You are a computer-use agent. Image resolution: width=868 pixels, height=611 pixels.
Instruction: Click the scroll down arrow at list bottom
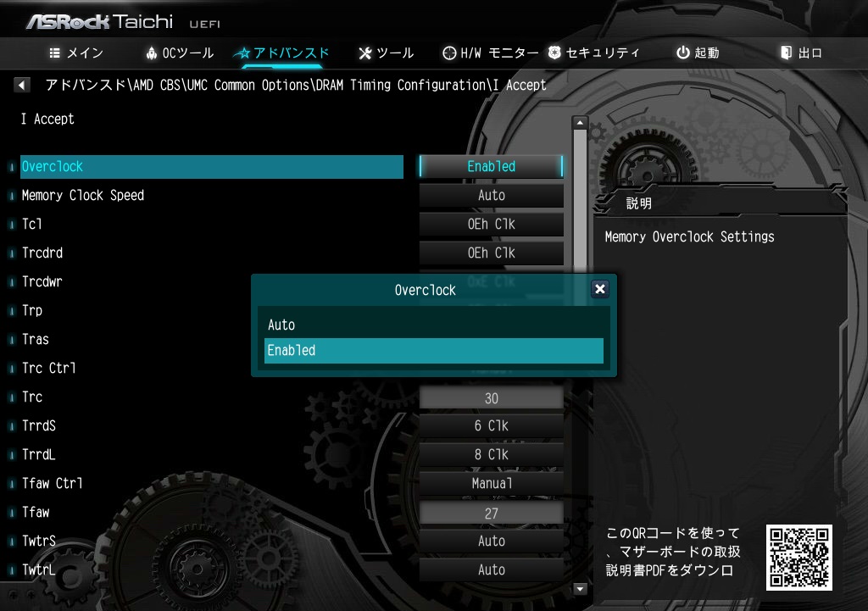[581, 589]
